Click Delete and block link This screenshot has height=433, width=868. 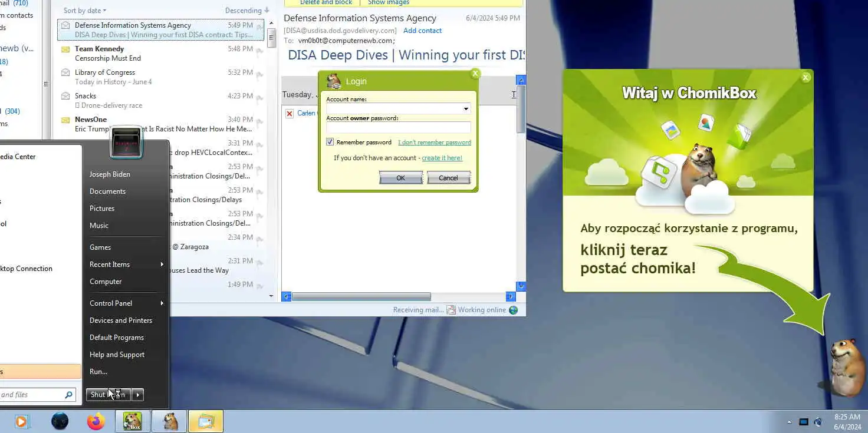pos(326,2)
